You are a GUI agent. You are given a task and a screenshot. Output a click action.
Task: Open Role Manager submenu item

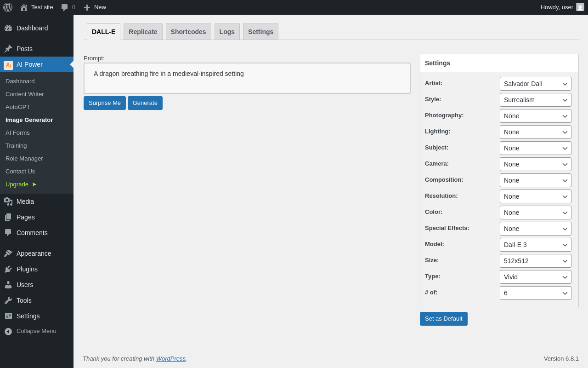pos(37,159)
